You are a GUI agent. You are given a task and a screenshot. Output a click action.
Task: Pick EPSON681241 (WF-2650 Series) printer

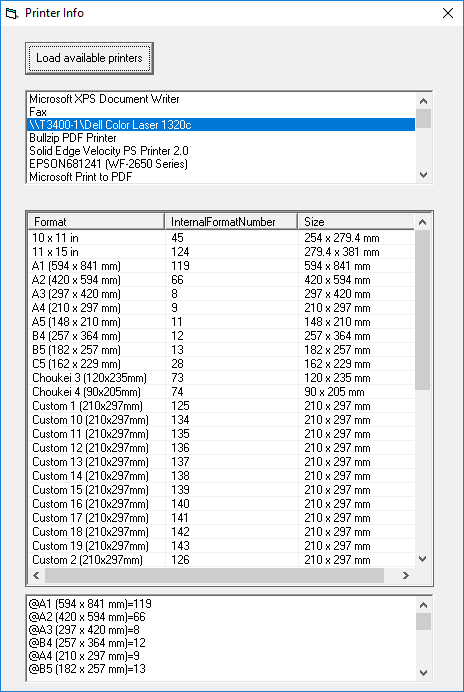[x=221, y=164]
